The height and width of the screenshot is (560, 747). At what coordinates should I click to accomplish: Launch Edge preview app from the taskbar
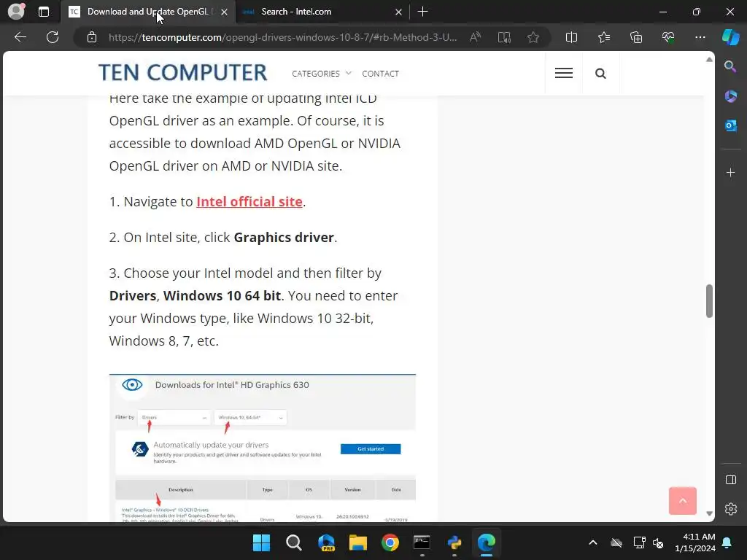tap(326, 542)
